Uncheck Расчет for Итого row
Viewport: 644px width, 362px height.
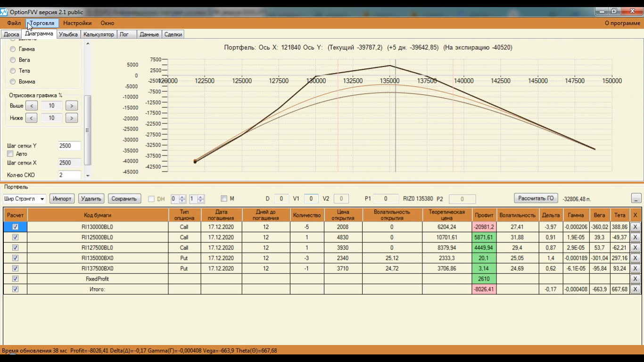click(x=16, y=289)
